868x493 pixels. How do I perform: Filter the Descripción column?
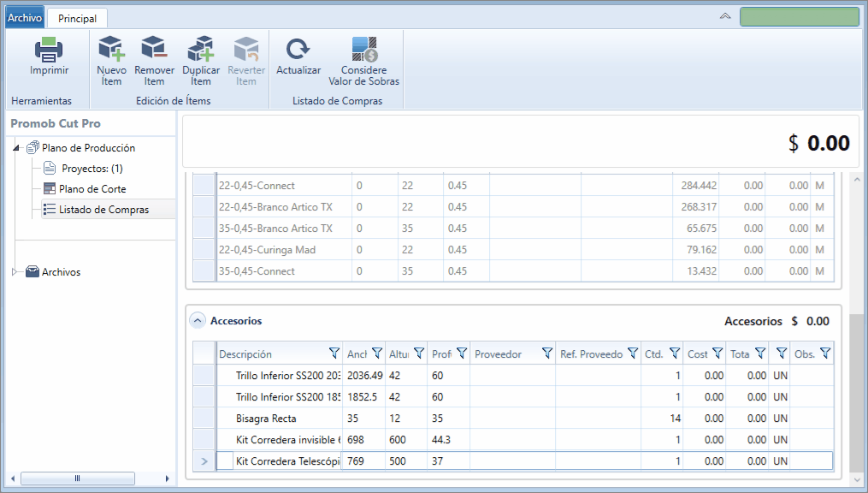coord(334,353)
